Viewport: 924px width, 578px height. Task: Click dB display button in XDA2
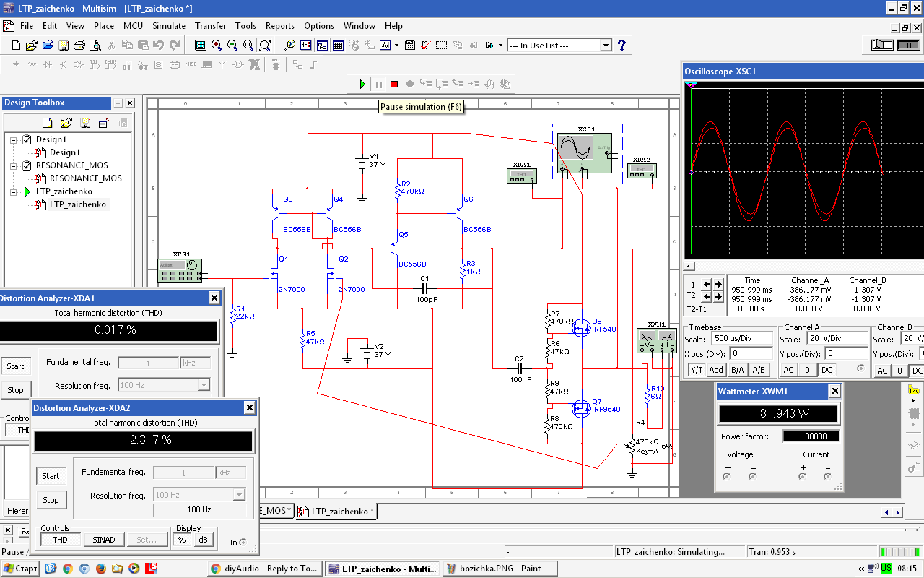click(204, 540)
